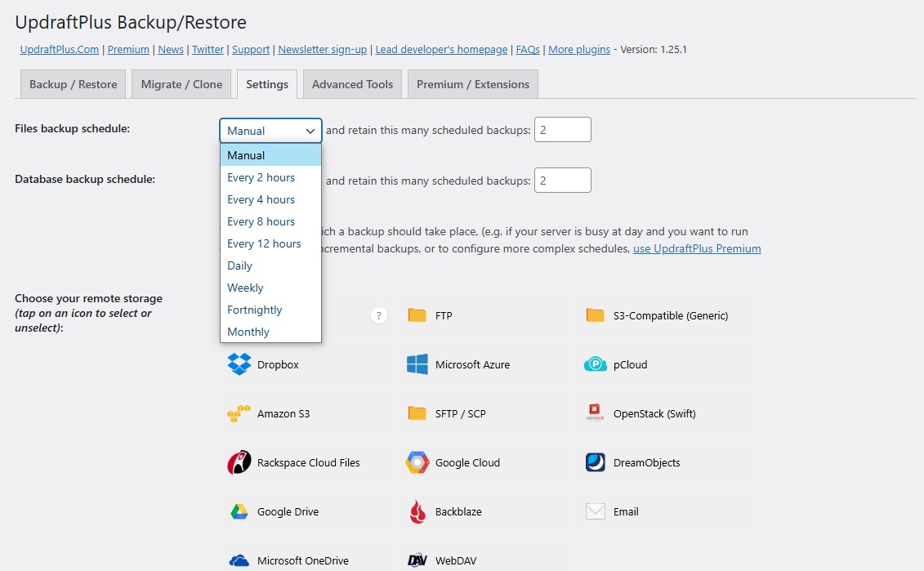This screenshot has width=924, height=571.
Task: Follow the Premium link
Action: click(x=128, y=50)
